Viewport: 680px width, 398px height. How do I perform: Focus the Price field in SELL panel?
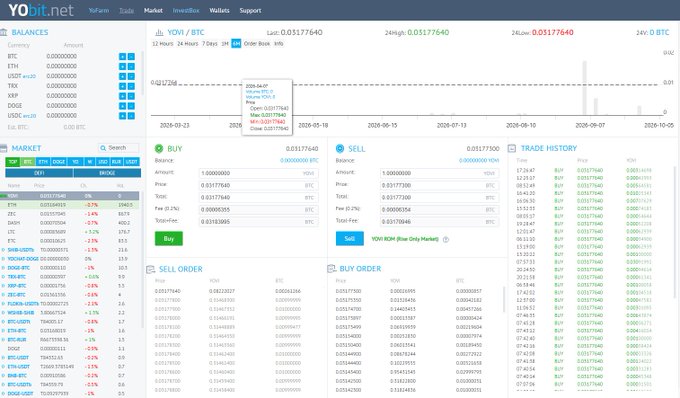click(439, 185)
